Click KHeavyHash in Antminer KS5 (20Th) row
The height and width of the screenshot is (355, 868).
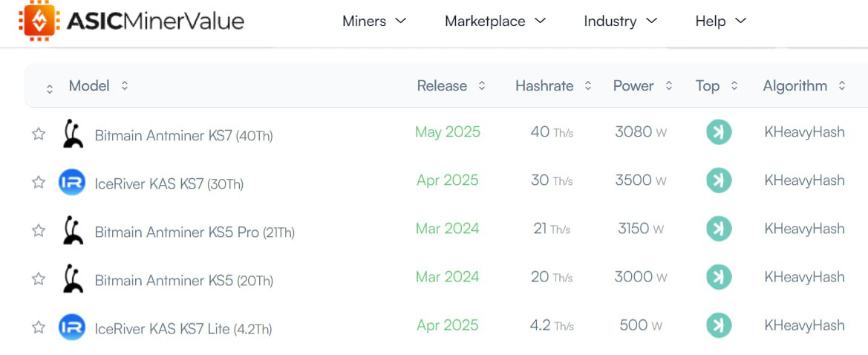click(x=804, y=276)
